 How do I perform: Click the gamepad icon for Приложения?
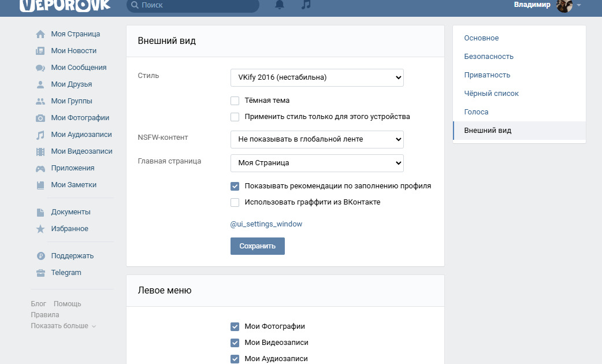[x=40, y=169]
